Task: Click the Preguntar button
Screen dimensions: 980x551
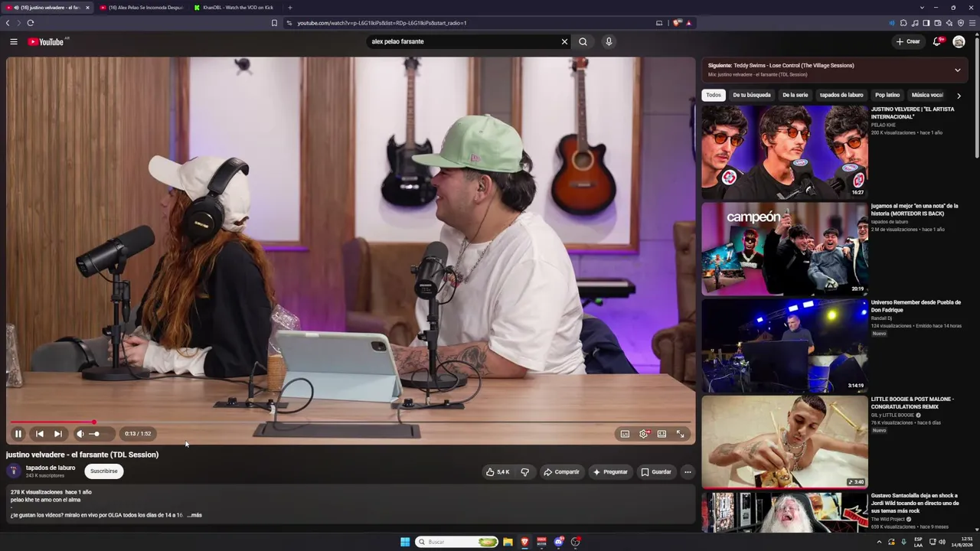Action: pyautogui.click(x=610, y=472)
